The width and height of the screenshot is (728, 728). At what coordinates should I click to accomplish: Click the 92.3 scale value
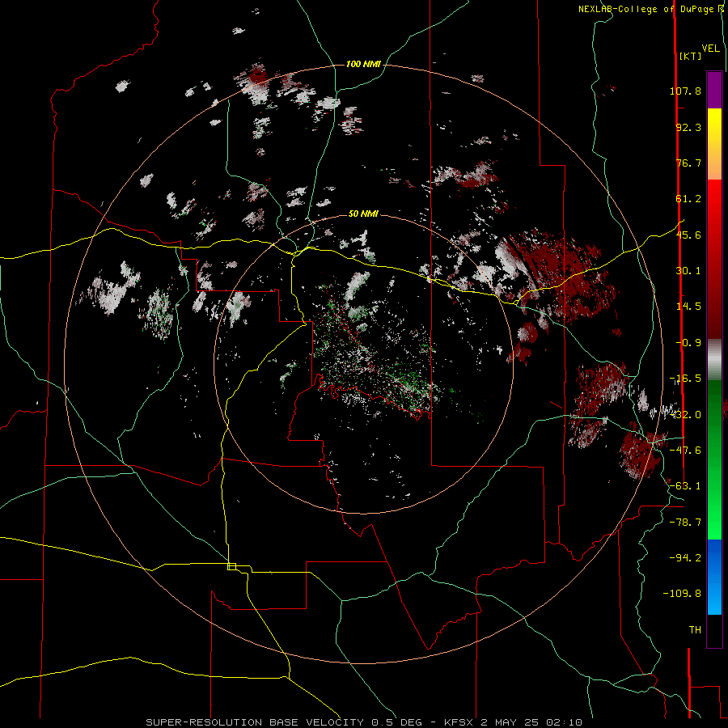pos(688,127)
